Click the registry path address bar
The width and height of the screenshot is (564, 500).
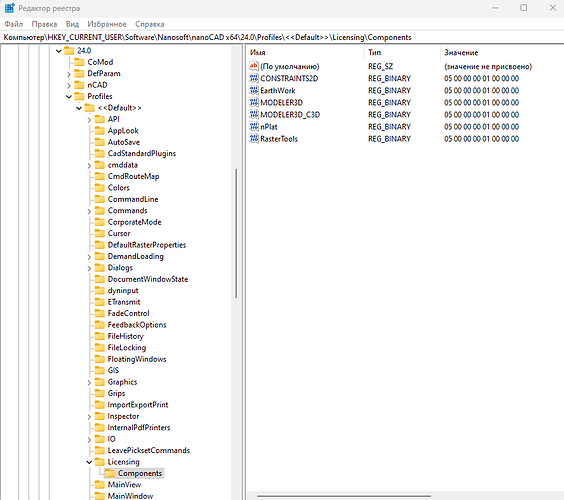[282, 37]
